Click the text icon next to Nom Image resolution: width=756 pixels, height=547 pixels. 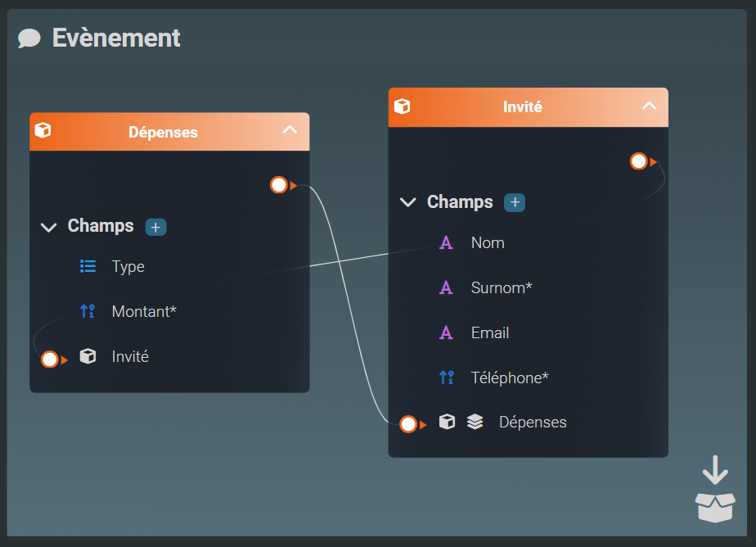coord(446,242)
